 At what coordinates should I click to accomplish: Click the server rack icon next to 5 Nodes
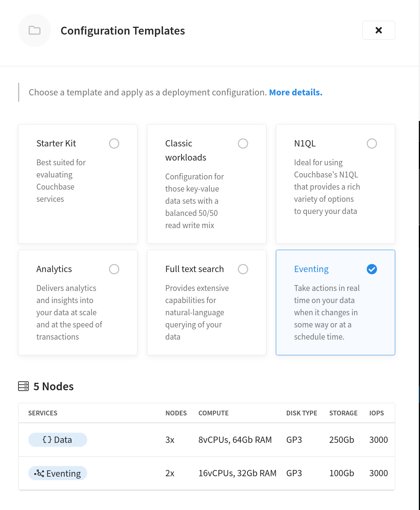click(24, 386)
